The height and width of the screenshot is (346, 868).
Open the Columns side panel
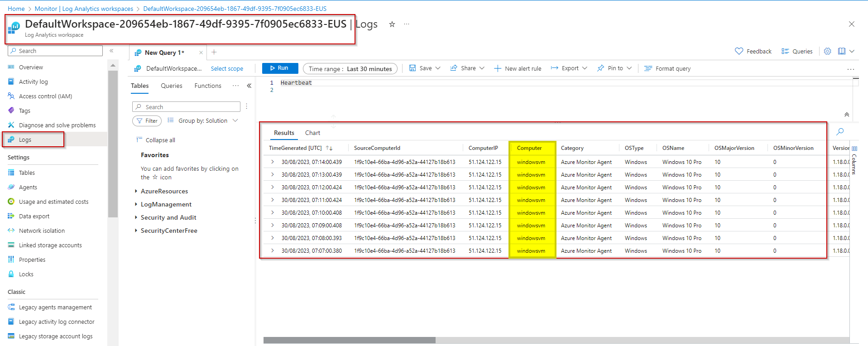coord(854,161)
